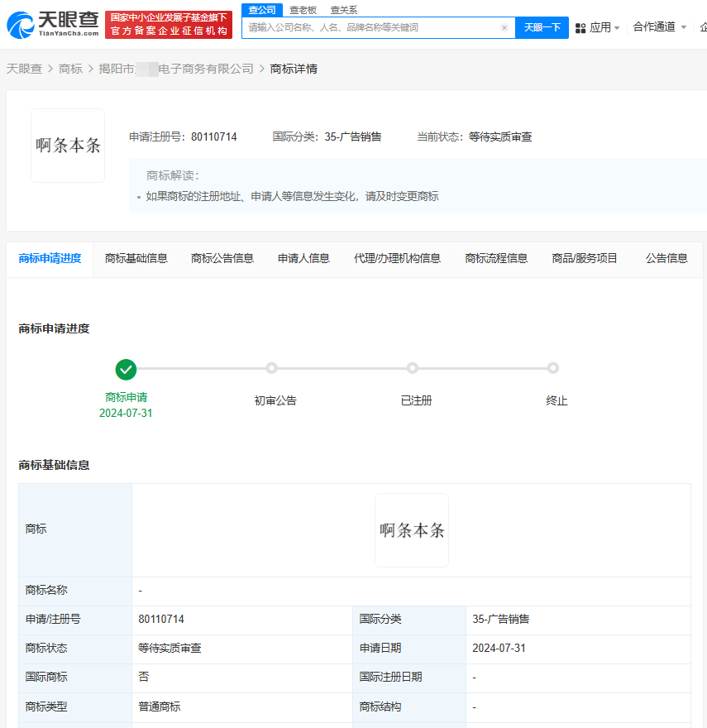
Task: Click the red 官方备案企业征信机构 banner
Action: (x=169, y=25)
